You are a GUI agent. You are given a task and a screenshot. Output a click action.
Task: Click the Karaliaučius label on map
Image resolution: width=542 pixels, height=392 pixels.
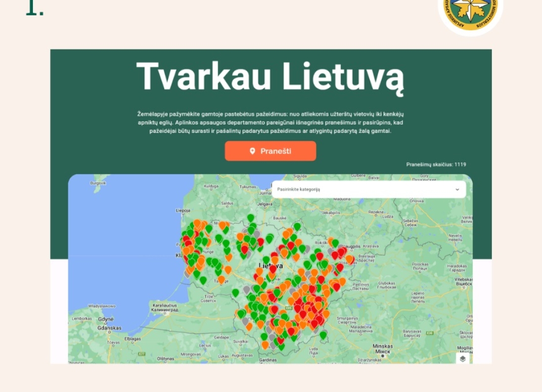164,305
